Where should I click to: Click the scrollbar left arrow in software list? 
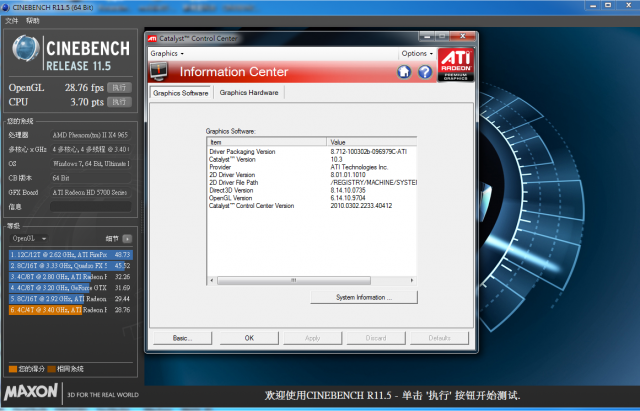pyautogui.click(x=212, y=280)
